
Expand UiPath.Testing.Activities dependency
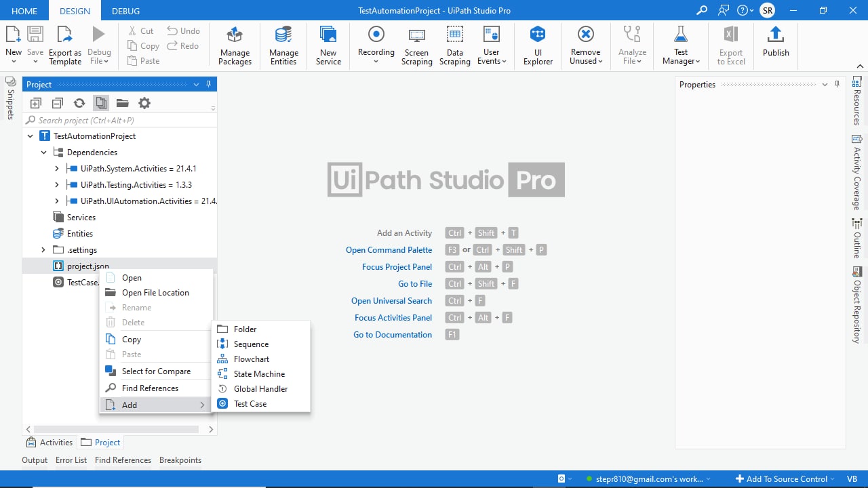coord(57,185)
